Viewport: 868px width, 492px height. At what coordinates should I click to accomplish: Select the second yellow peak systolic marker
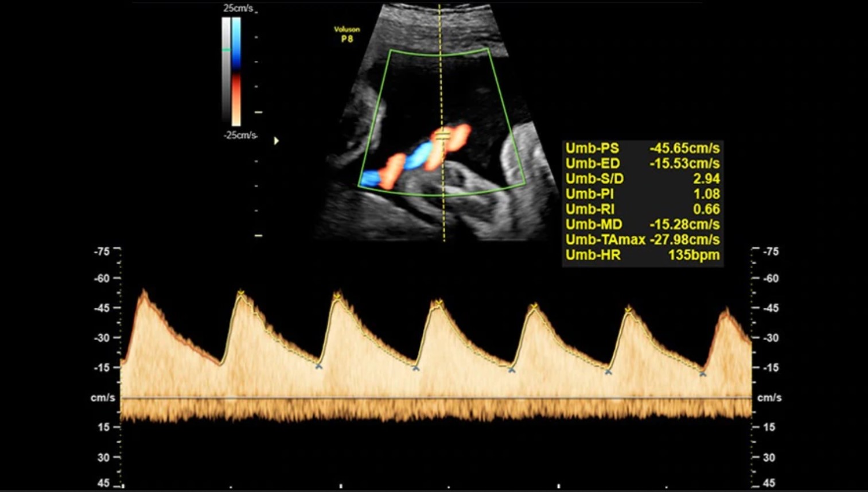(x=337, y=297)
